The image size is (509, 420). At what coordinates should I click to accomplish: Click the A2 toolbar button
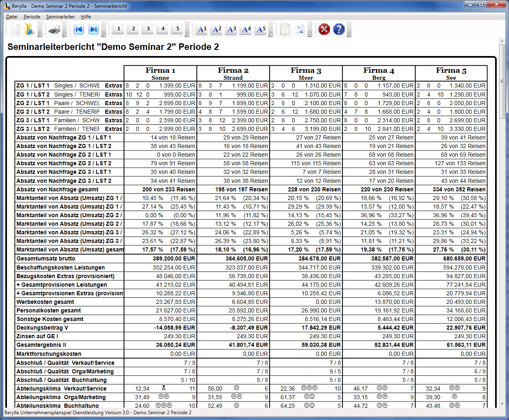pos(217,29)
